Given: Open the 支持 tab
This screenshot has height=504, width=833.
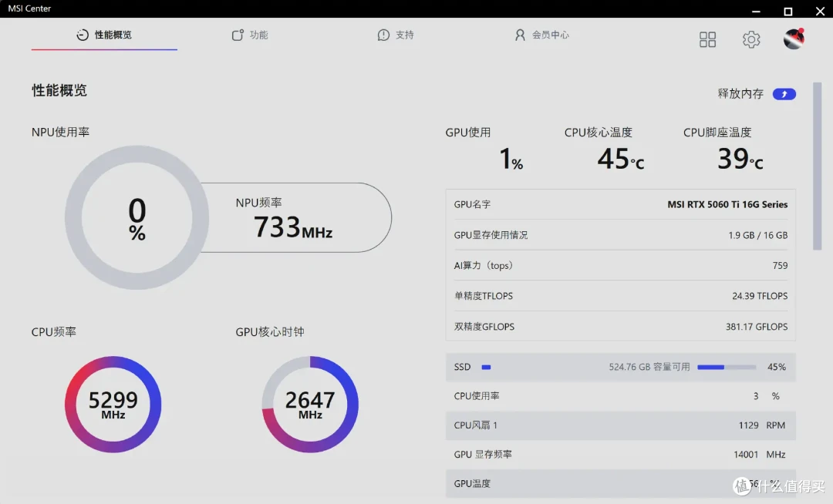Looking at the screenshot, I should coord(396,35).
